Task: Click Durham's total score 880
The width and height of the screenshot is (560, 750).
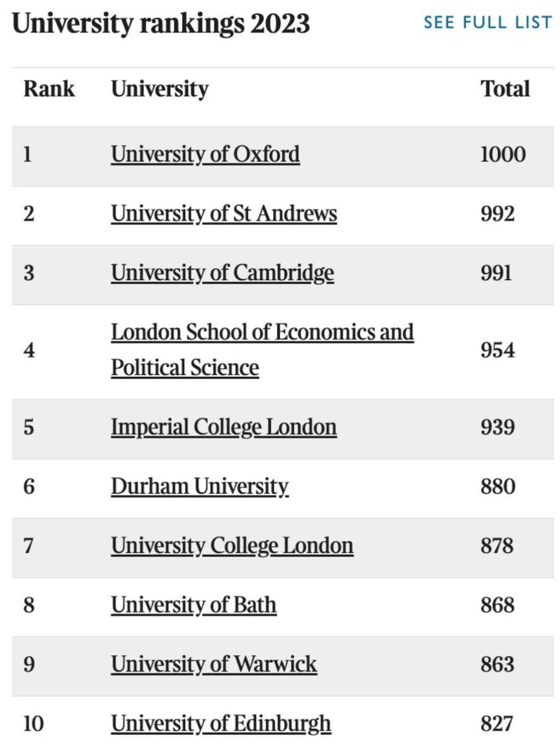Action: (497, 487)
